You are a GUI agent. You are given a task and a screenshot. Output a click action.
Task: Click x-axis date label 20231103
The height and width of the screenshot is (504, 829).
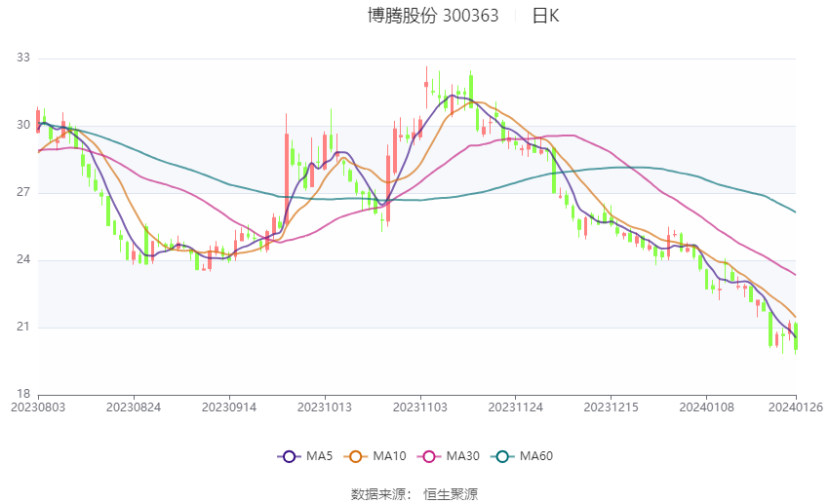click(419, 407)
